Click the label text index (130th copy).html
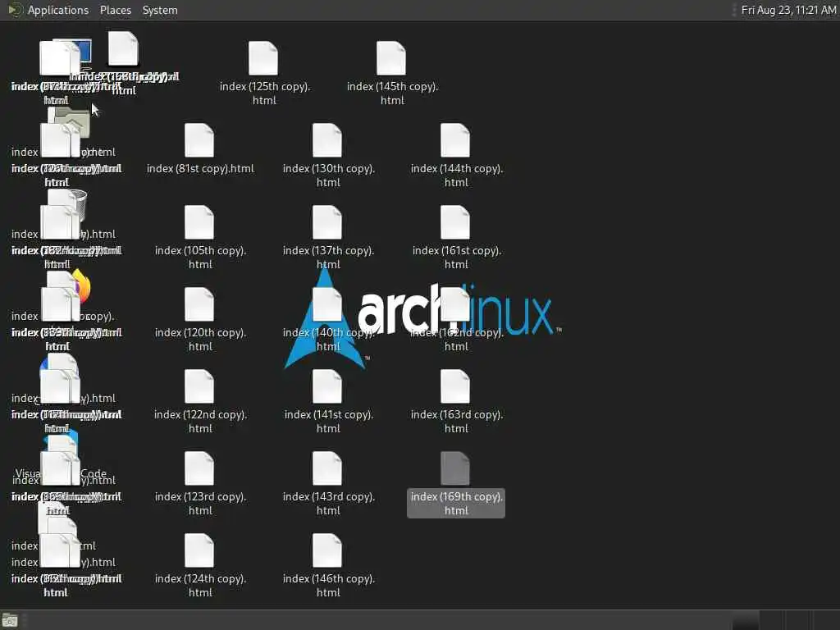 click(328, 176)
